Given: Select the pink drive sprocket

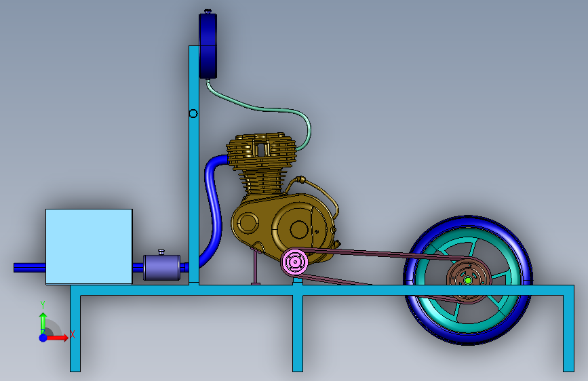Looking at the screenshot, I should click(x=295, y=262).
